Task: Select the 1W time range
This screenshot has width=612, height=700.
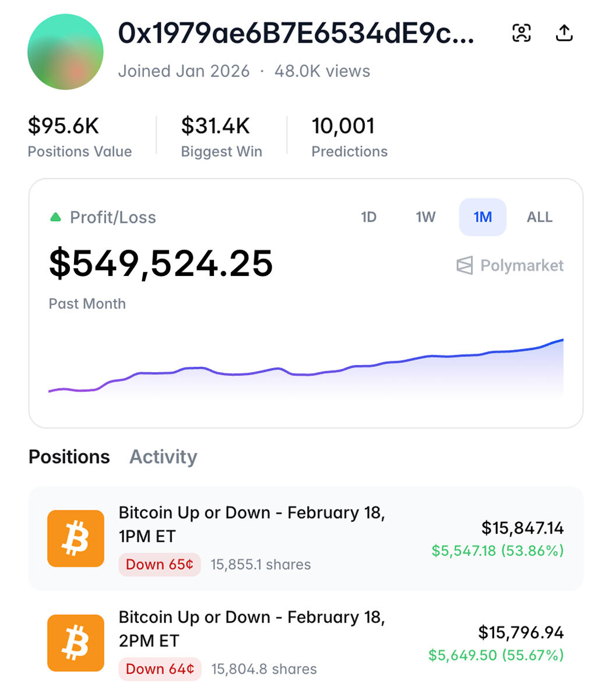Action: (425, 218)
